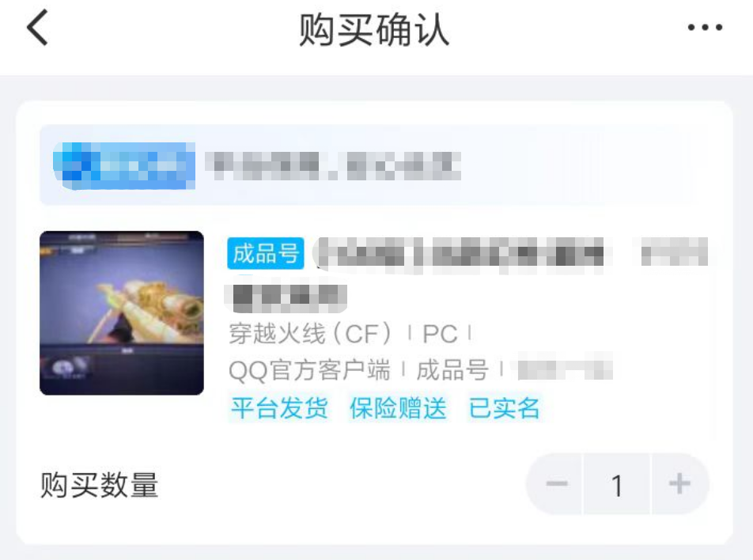Tap the blurred gray banner text
This screenshot has width=753, height=560.
333,165
